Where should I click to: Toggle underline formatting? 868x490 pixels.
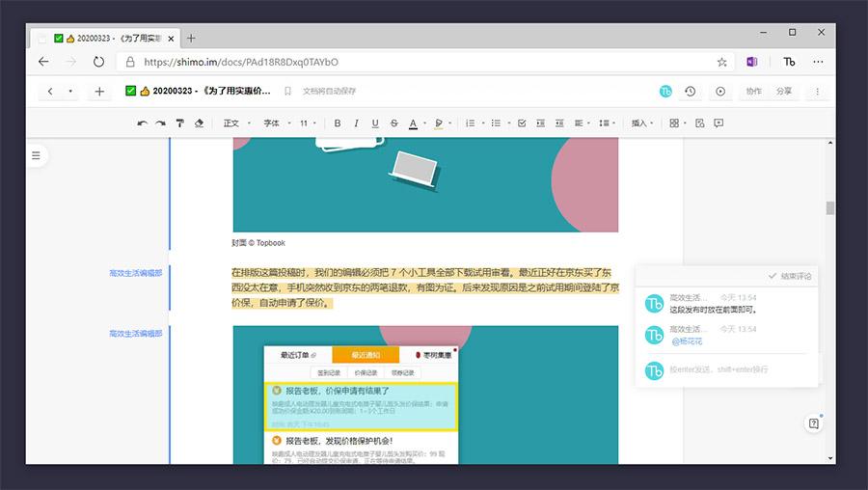point(375,123)
